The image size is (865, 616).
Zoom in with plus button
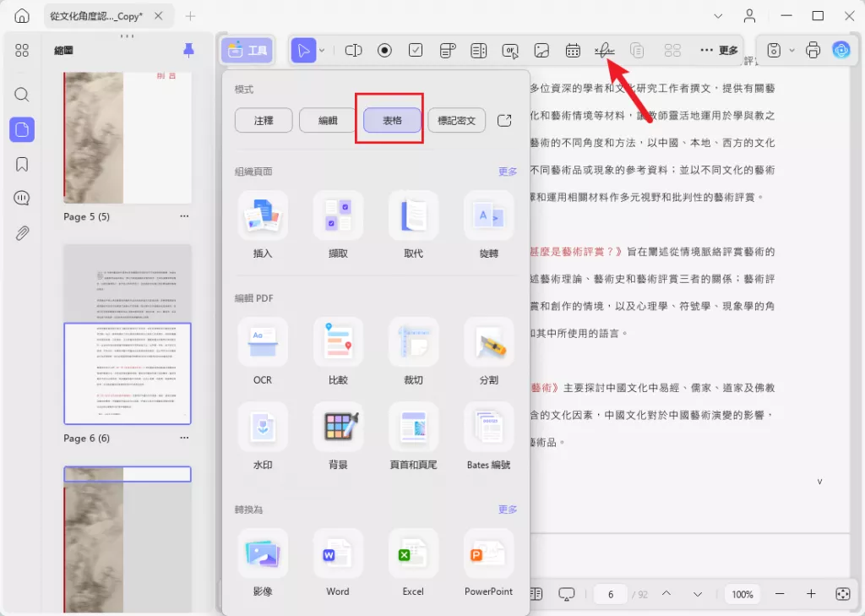[x=811, y=594]
